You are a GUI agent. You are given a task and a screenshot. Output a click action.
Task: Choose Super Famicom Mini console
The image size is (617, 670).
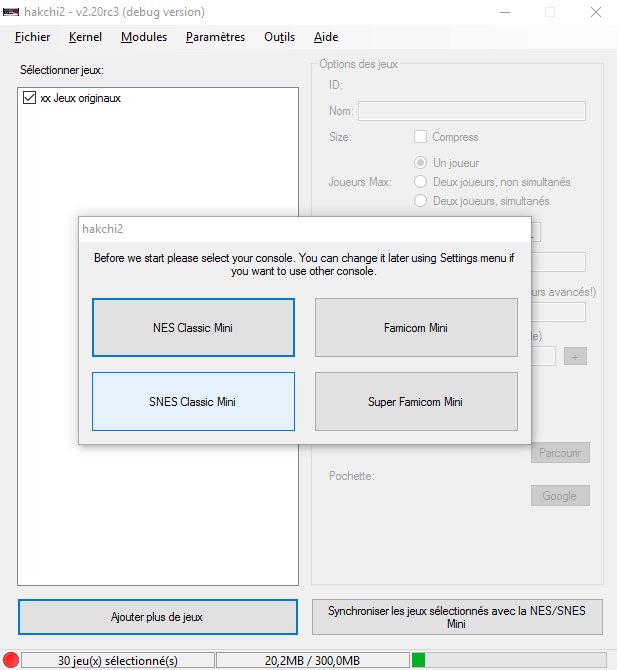pyautogui.click(x=416, y=401)
